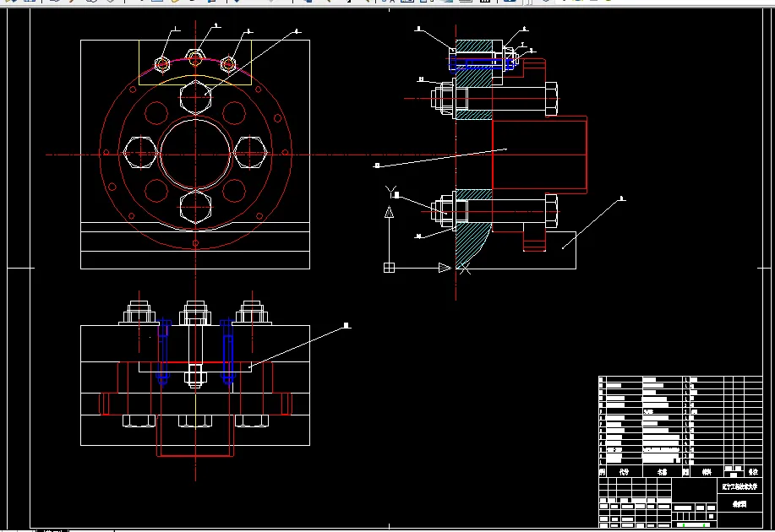Select the lower bolt hex head in section view

[x=551, y=211]
